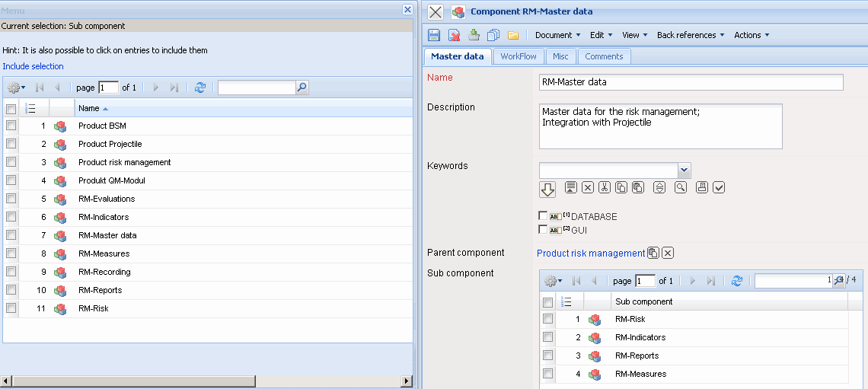The image size is (868, 389).
Task: Open the Keywords dropdown arrow
Action: point(684,171)
